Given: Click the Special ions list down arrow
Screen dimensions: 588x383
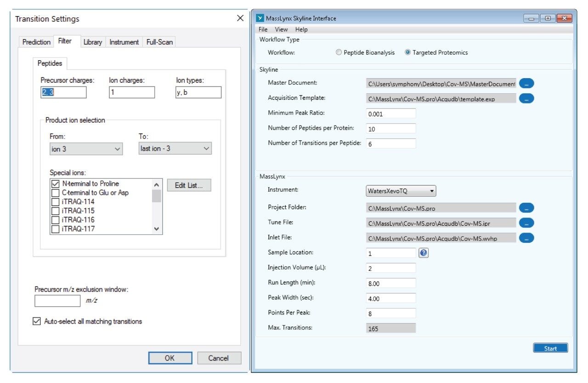Looking at the screenshot, I should 157,229.
